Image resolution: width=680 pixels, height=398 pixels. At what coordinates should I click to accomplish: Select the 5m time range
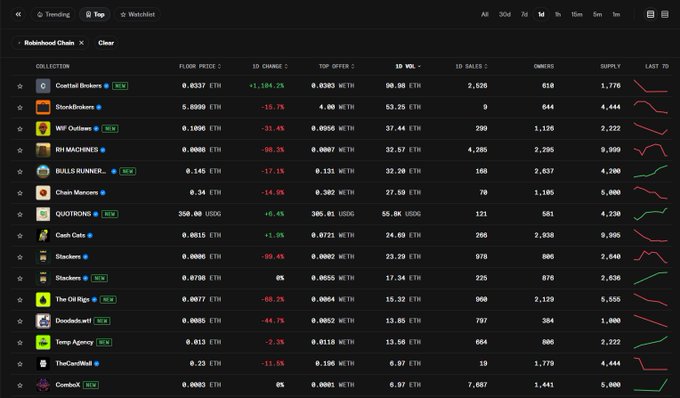coord(598,14)
